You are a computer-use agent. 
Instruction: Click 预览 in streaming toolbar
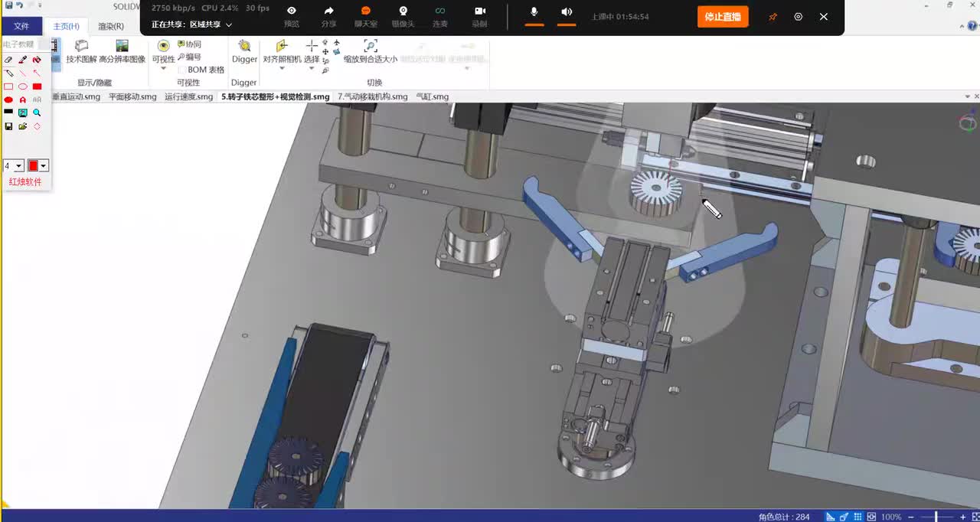coord(292,16)
